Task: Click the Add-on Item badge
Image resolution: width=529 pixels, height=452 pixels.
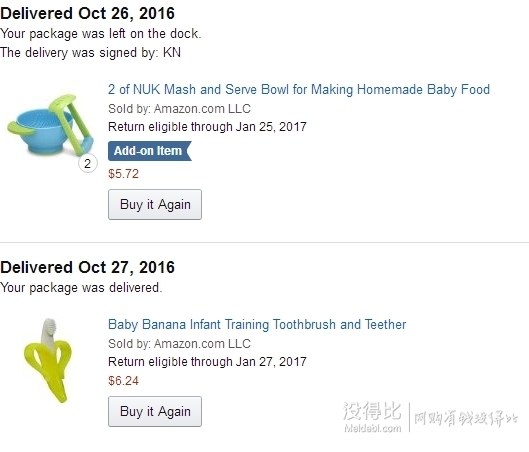Action: click(x=150, y=151)
